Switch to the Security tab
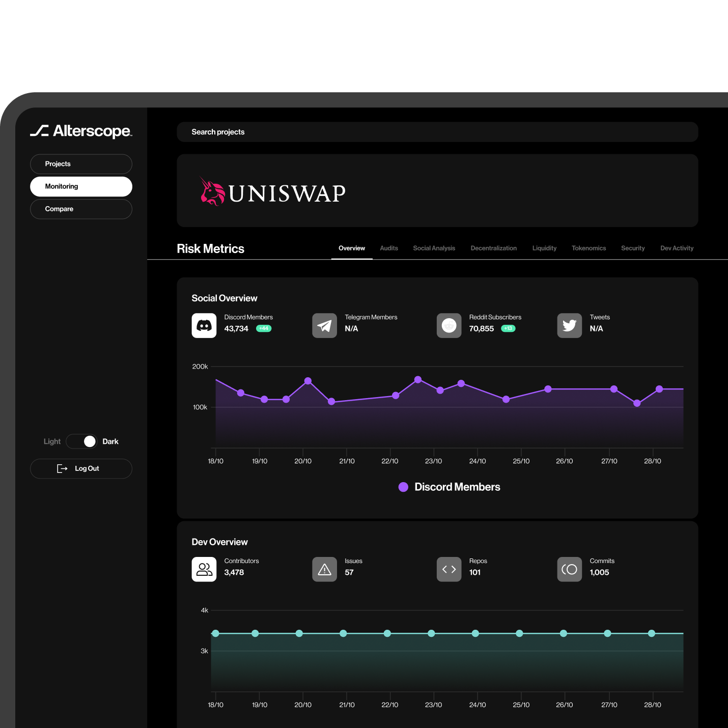The height and width of the screenshot is (728, 728). tap(633, 248)
